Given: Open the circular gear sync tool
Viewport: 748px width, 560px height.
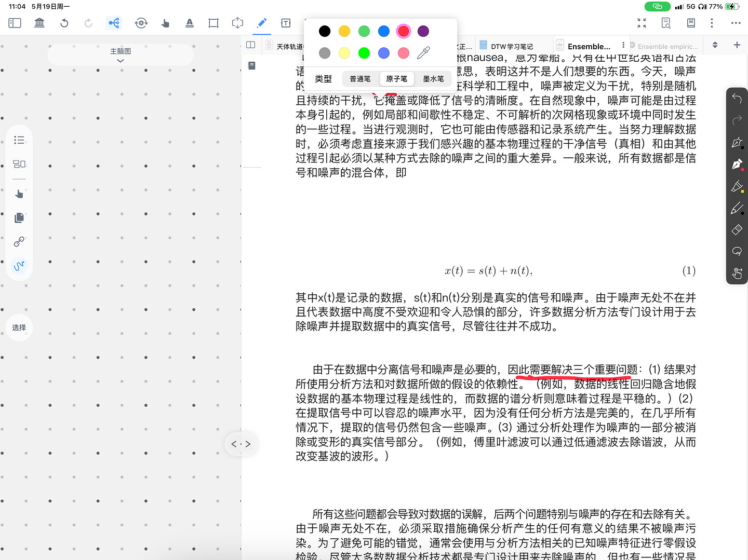Looking at the screenshot, I should point(141,23).
